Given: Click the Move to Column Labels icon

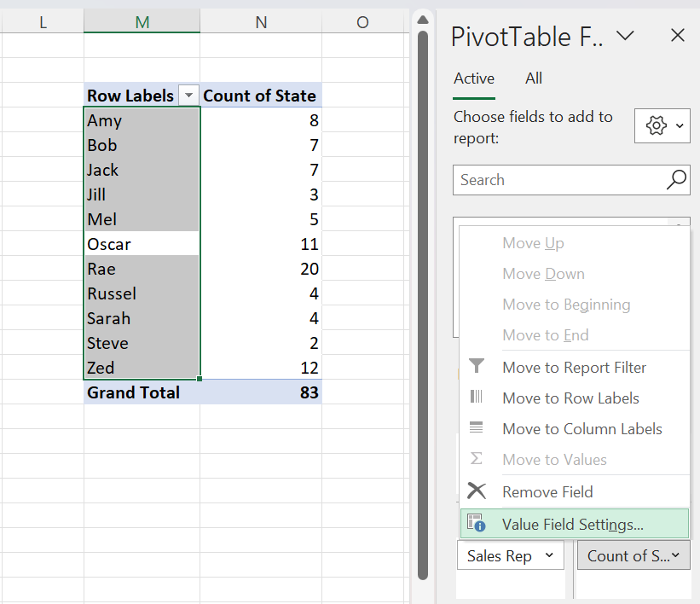Looking at the screenshot, I should click(x=477, y=428).
